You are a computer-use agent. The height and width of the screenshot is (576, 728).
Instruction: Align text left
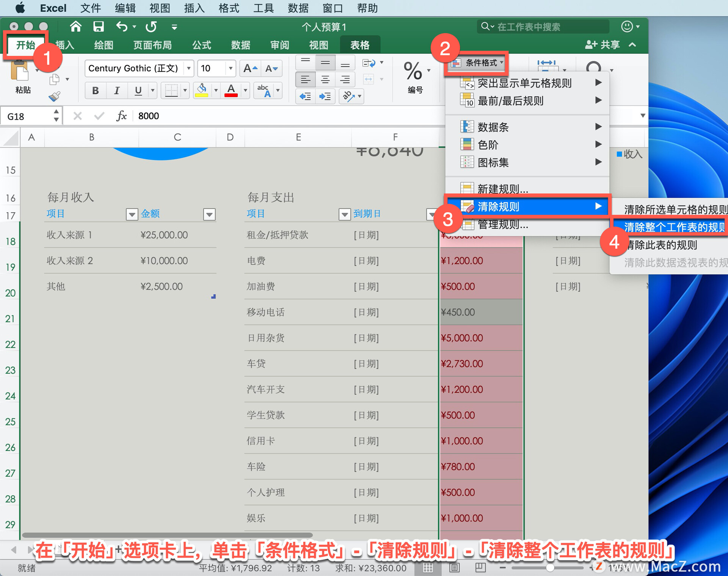click(x=305, y=80)
